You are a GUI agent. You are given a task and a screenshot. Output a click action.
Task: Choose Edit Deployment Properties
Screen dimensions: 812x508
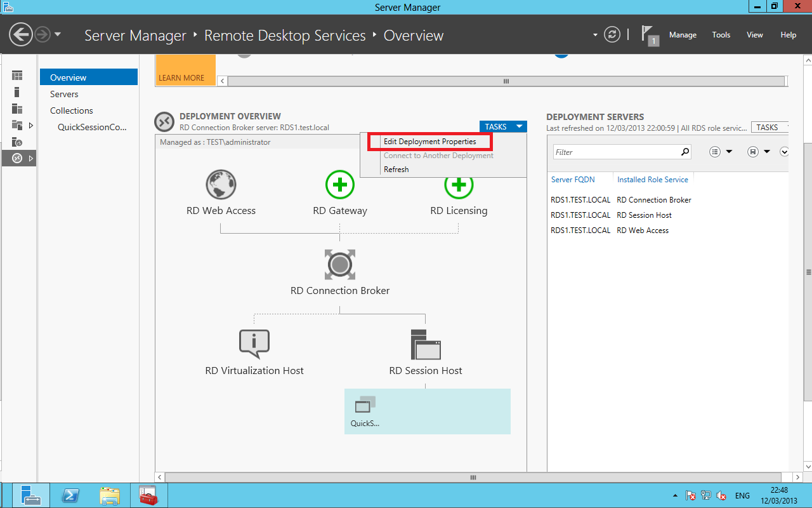(429, 142)
